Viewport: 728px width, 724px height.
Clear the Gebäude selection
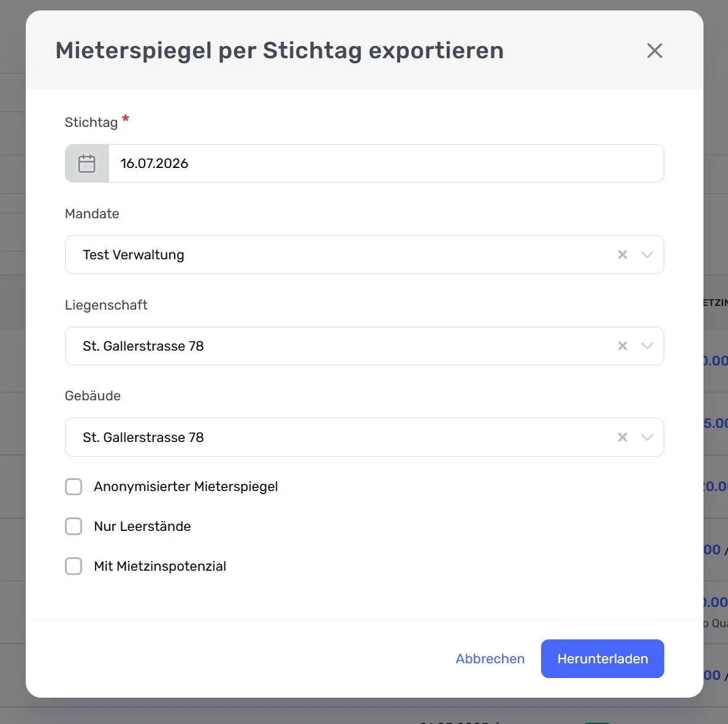tap(623, 437)
